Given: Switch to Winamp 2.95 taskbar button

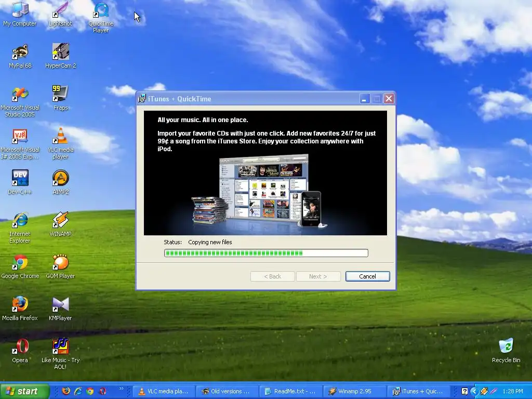Looking at the screenshot, I should point(354,391).
